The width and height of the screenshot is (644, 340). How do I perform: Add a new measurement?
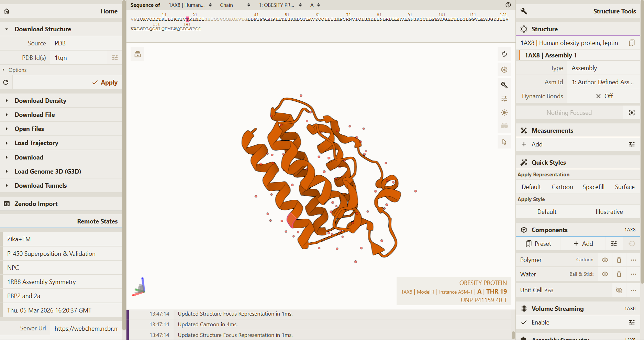570,144
